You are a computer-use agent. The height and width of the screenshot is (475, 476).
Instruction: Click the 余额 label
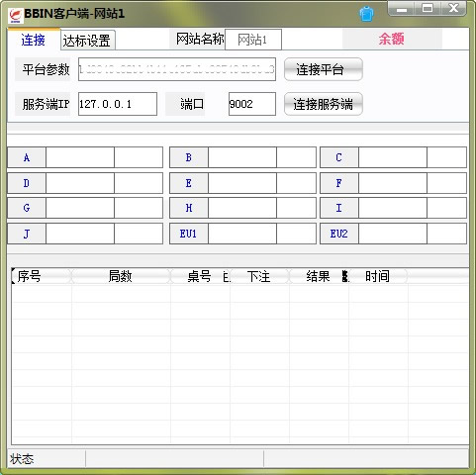tap(392, 39)
